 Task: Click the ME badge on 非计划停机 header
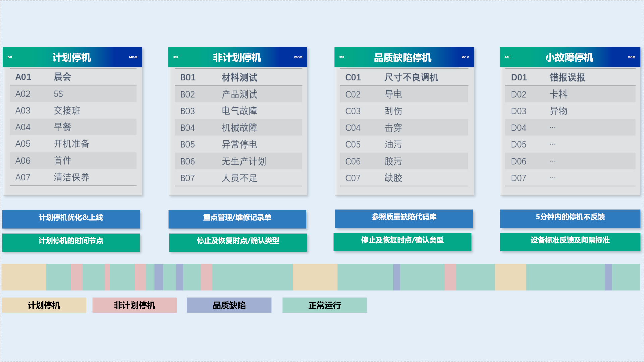coord(176,57)
